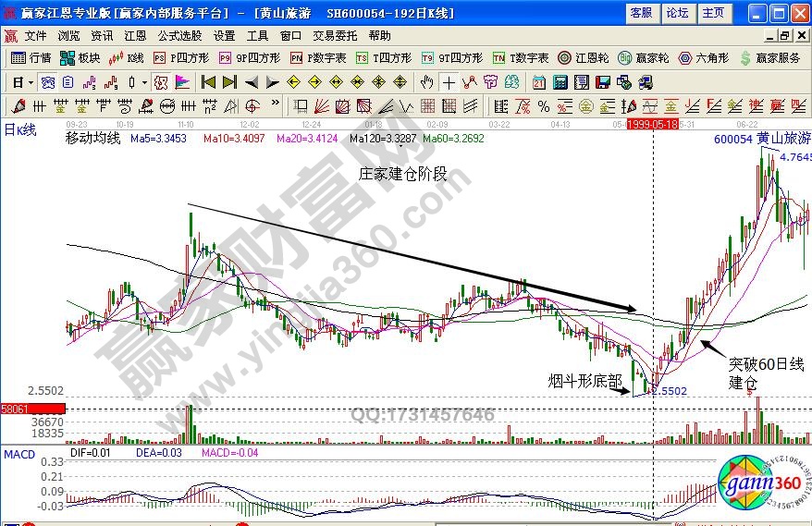Open the 浏览 menu
Screen dimensions: 812x526
pos(68,36)
